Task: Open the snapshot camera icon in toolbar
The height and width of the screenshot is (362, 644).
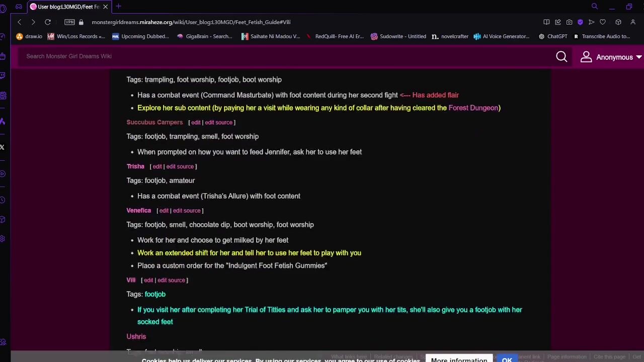Action: [569, 22]
